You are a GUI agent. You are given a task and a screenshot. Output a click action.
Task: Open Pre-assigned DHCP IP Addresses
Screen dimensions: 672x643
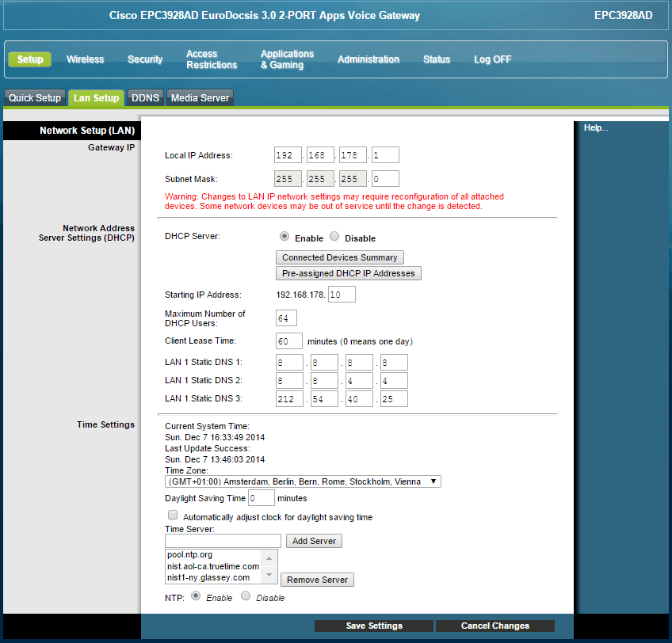349,273
